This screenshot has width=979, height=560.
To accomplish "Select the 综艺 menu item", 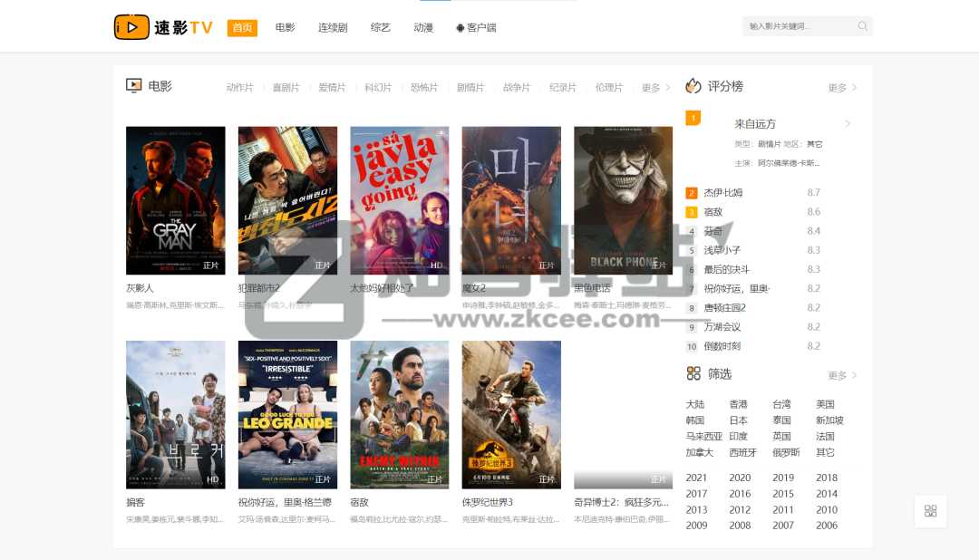I will coord(380,27).
